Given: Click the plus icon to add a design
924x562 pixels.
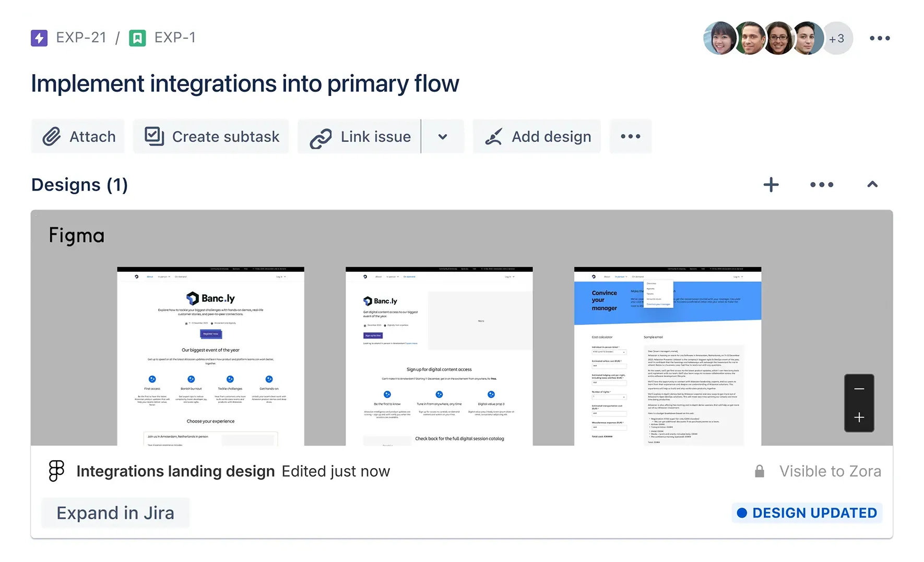Looking at the screenshot, I should tap(771, 185).
